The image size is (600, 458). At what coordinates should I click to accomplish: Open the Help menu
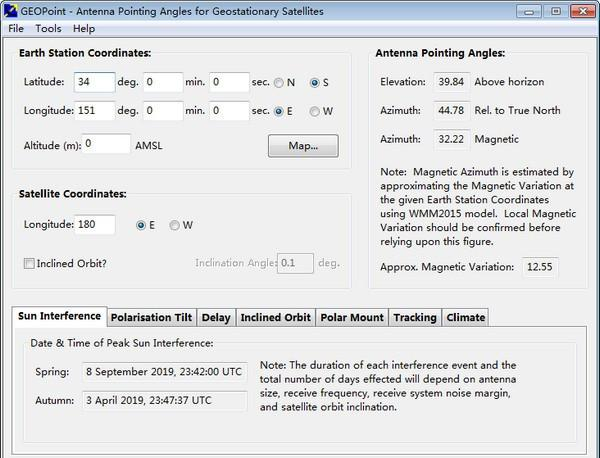(84, 29)
